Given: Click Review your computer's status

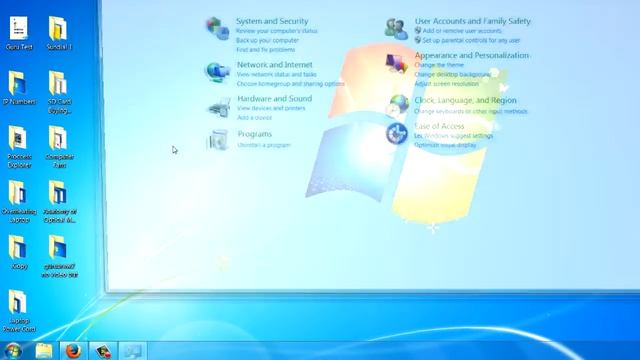Looking at the screenshot, I should (x=277, y=31).
